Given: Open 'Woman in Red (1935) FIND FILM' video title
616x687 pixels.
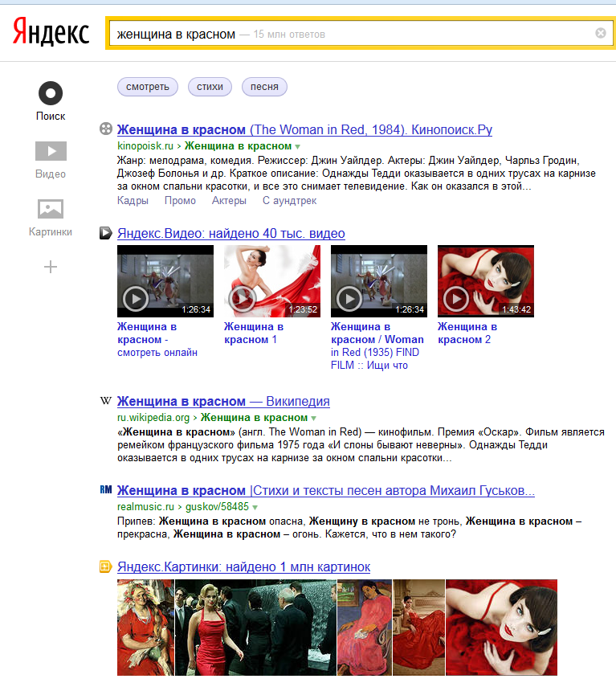Looking at the screenshot, I should 377,346.
